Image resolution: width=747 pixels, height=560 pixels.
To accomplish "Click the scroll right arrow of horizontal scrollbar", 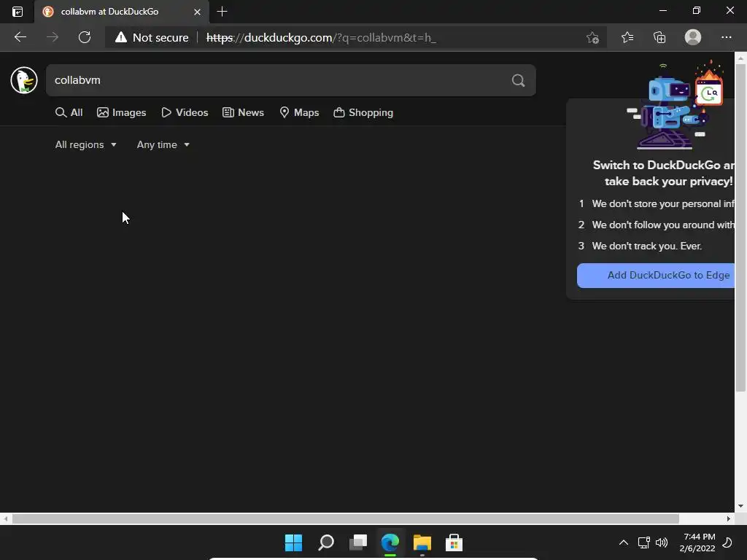I will pyautogui.click(x=729, y=518).
